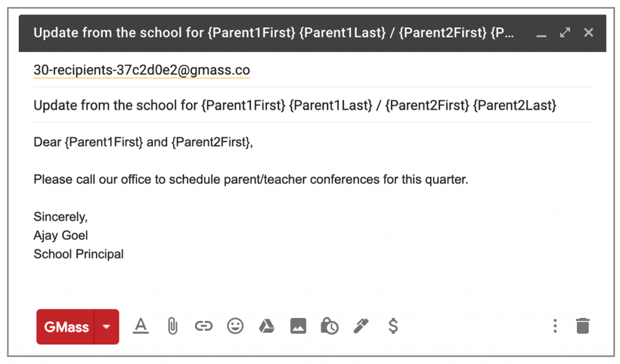
Task: Select the dollar sign toolbar icon
Action: point(392,327)
